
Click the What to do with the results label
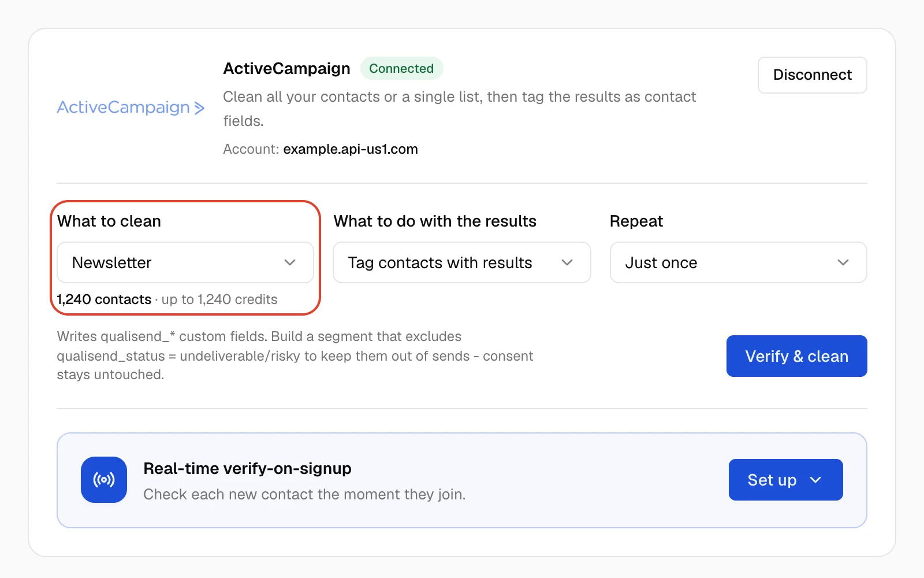(x=435, y=221)
